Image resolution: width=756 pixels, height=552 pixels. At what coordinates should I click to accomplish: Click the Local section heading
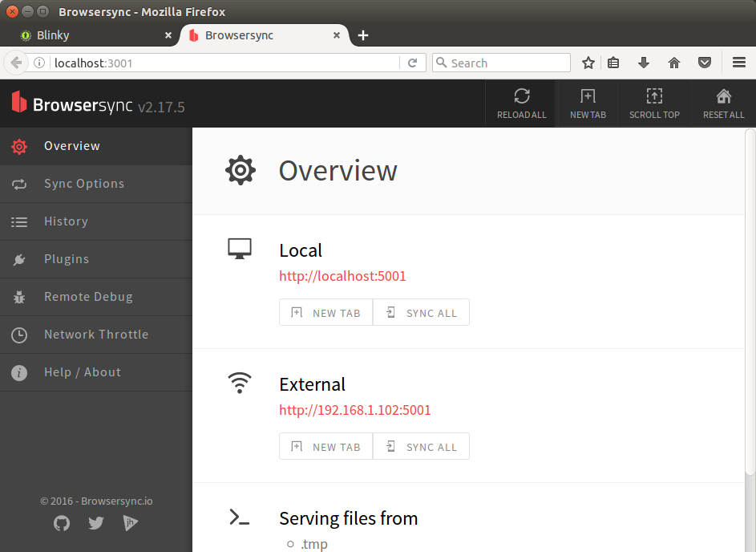(x=301, y=250)
